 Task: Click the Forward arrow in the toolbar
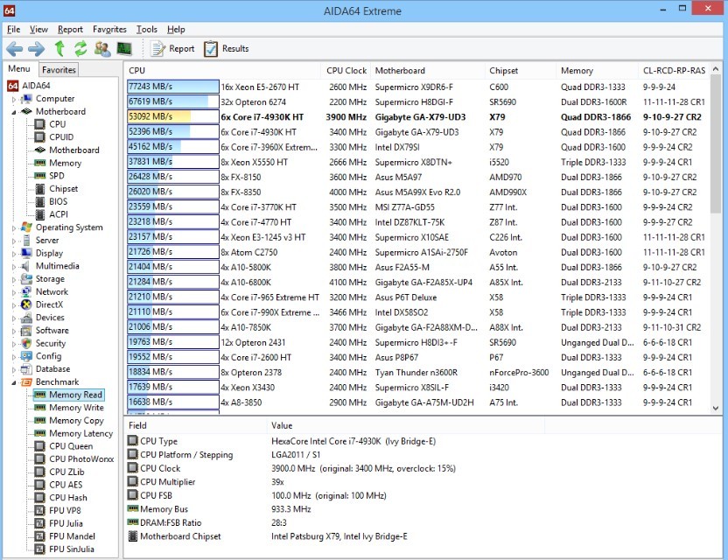point(36,49)
